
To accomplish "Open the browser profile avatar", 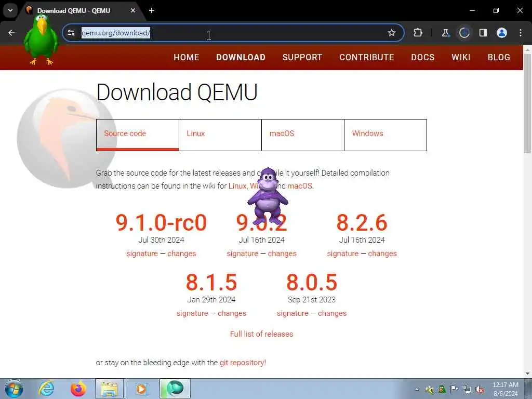I will point(502,33).
